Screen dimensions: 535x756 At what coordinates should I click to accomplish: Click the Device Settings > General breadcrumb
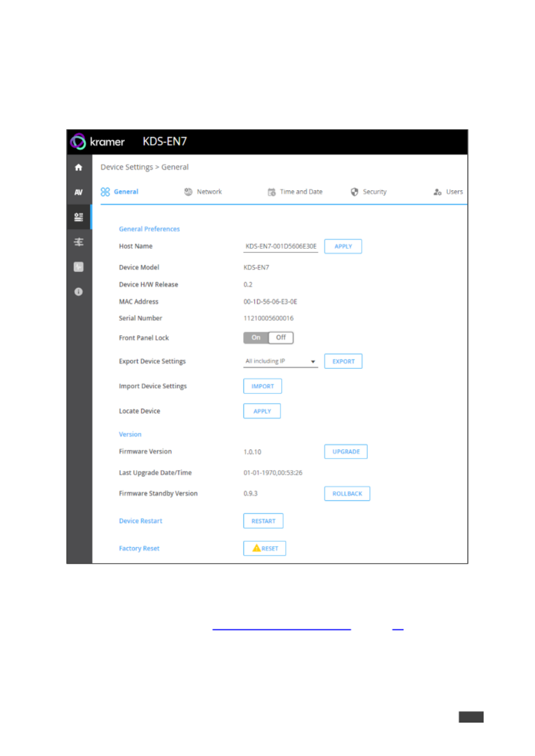[x=145, y=167]
